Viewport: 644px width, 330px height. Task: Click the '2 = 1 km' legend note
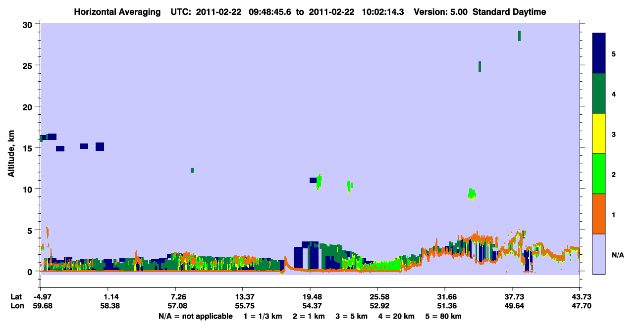pyautogui.click(x=309, y=316)
